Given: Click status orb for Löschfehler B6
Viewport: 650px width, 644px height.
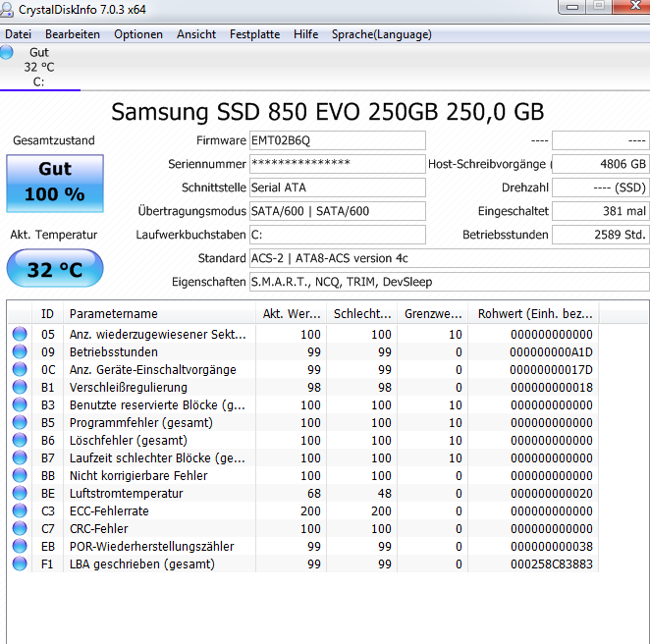Looking at the screenshot, I should tap(20, 440).
